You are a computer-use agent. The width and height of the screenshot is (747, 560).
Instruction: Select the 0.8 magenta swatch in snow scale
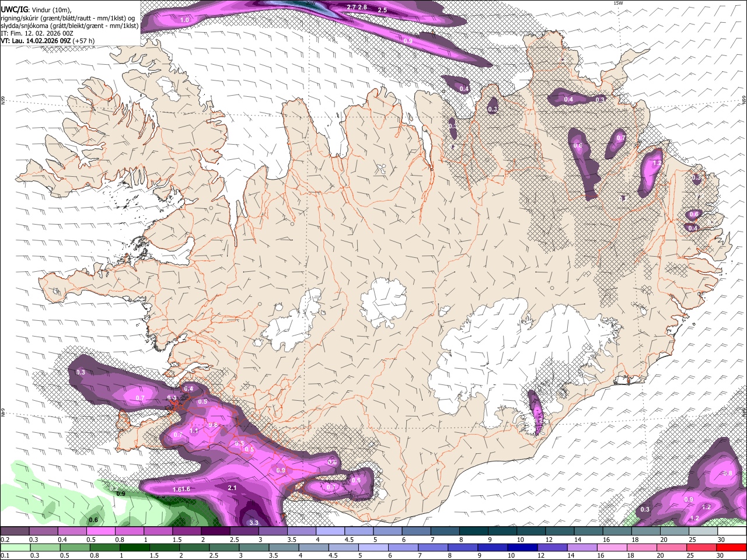pos(130,531)
